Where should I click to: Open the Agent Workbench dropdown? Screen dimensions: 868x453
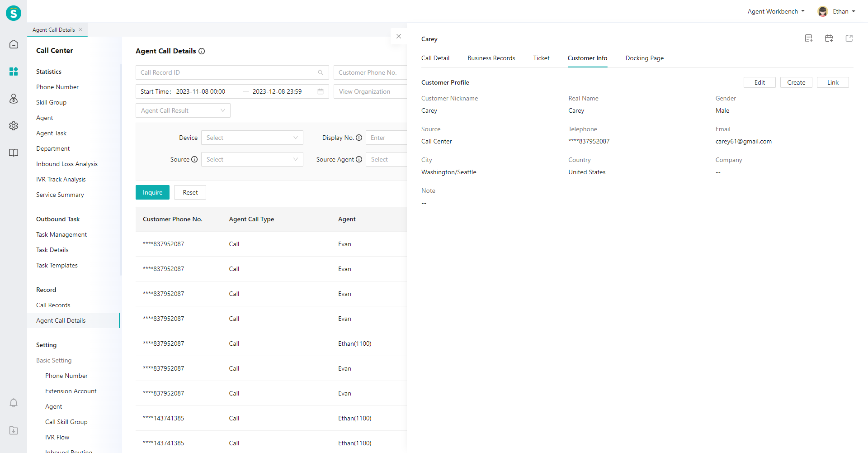pyautogui.click(x=776, y=11)
